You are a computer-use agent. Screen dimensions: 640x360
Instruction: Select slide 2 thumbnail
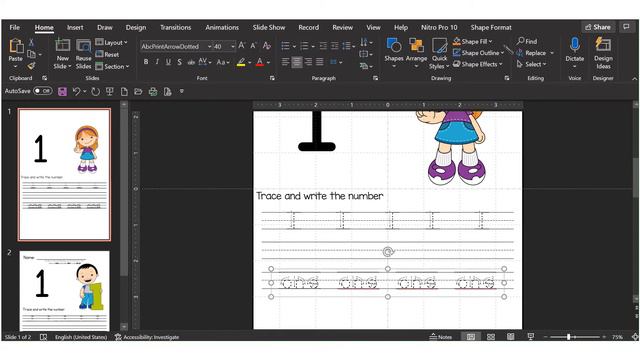click(x=64, y=291)
